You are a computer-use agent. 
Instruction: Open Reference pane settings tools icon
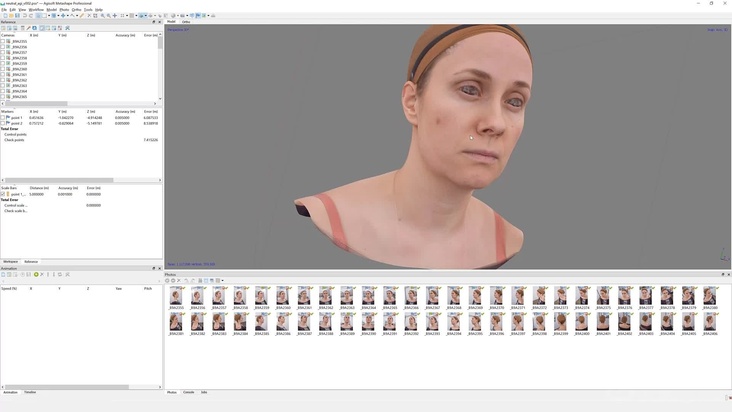point(67,28)
